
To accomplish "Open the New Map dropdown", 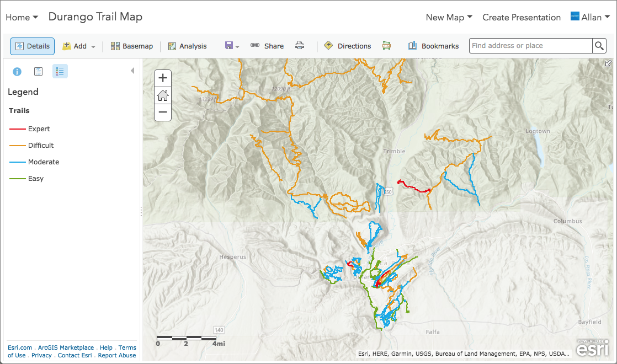I will (449, 17).
